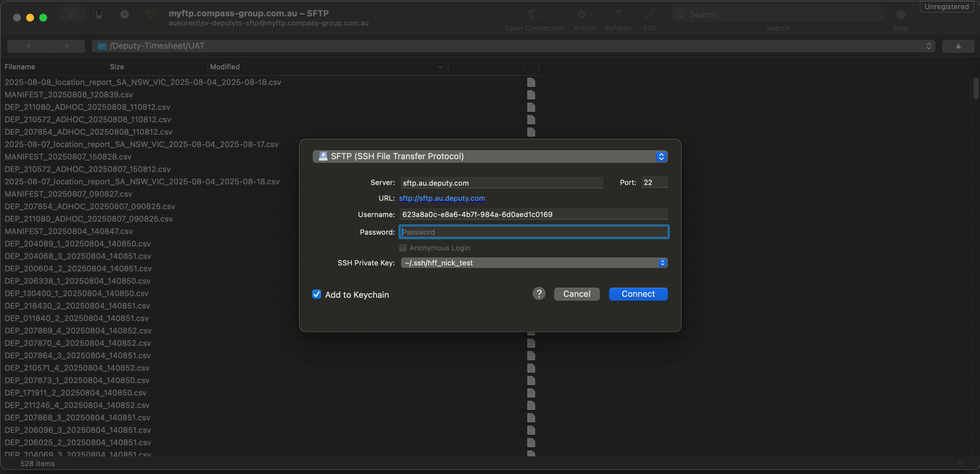Sort files by the Modified column header
Viewport: 980px width, 474px height.
pyautogui.click(x=225, y=67)
